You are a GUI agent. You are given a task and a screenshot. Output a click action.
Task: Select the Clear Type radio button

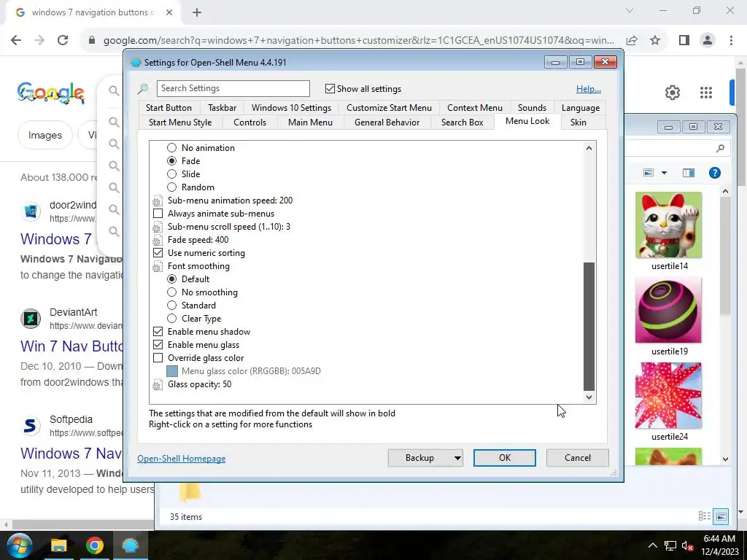(x=171, y=319)
